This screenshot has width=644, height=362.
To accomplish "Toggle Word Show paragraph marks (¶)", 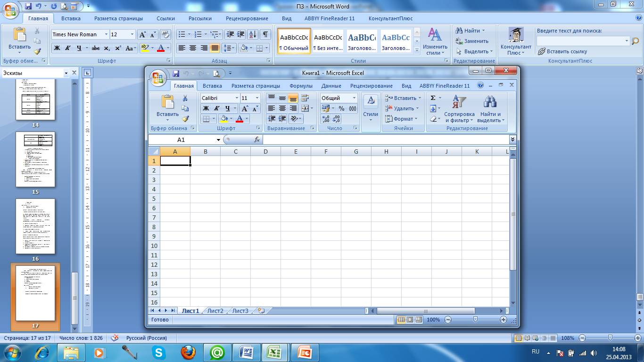I will [266, 34].
